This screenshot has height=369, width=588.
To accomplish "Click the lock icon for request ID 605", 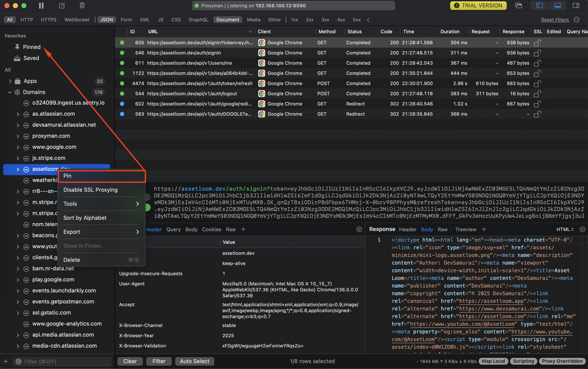I will tap(538, 43).
